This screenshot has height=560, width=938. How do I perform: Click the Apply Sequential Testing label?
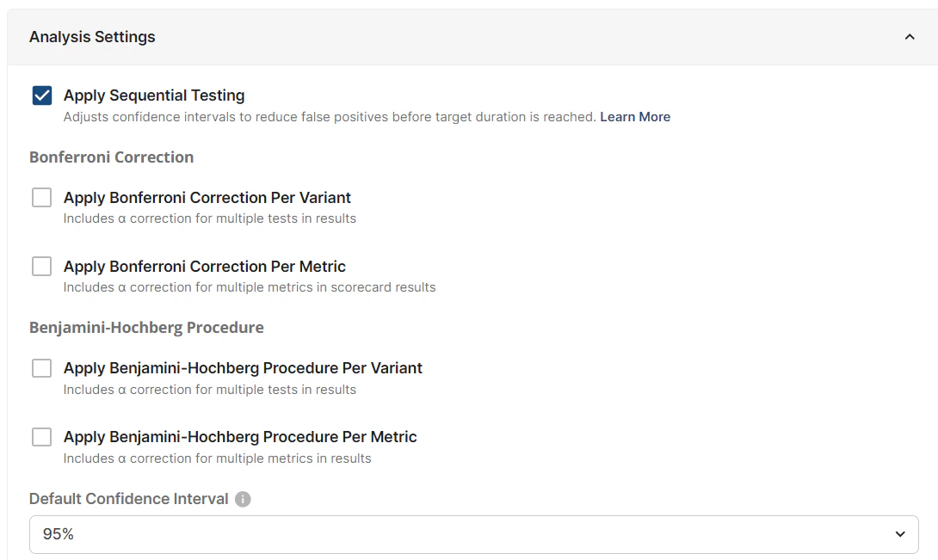tap(153, 95)
